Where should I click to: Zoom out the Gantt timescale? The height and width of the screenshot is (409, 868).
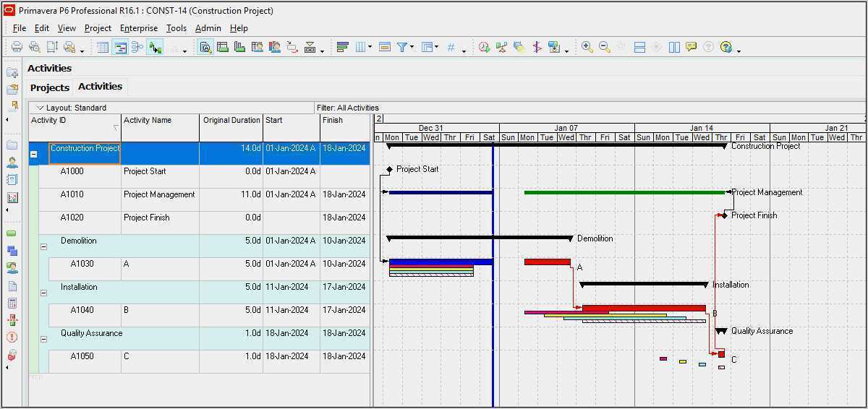pos(604,47)
